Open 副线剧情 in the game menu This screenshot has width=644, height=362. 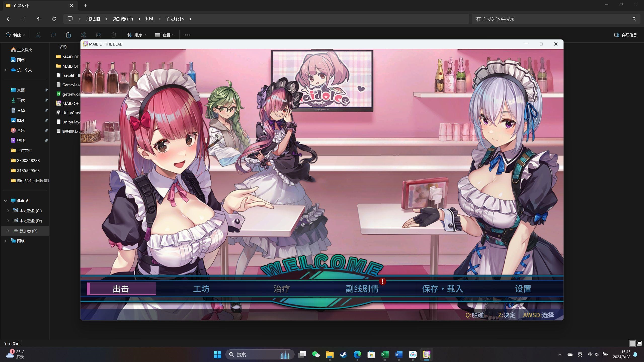click(x=362, y=289)
